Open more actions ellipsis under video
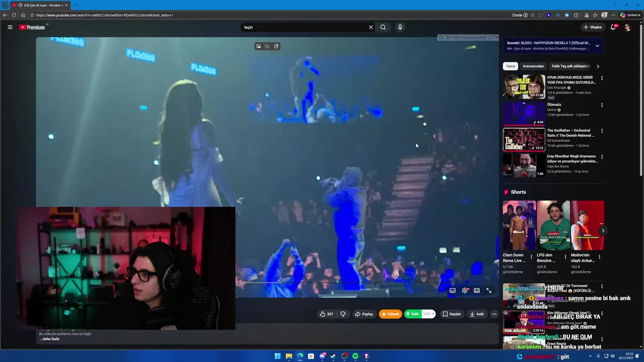Screen dimensions: 644x362 pos(494,314)
